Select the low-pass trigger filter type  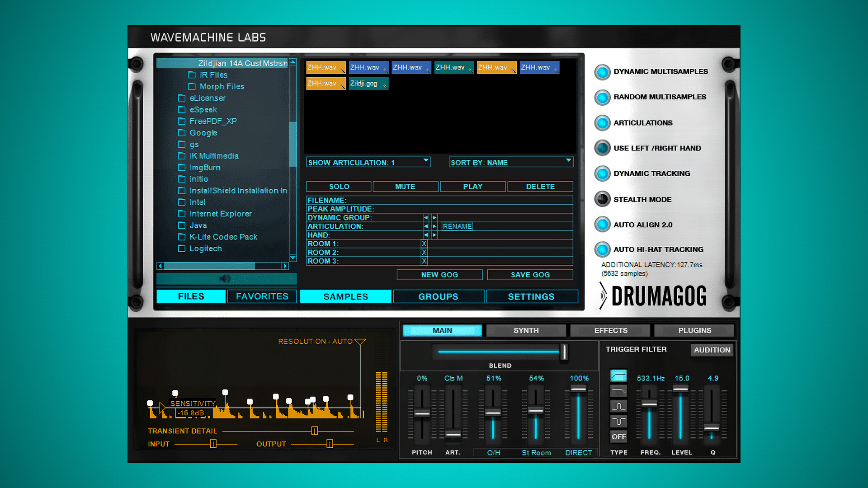(618, 391)
